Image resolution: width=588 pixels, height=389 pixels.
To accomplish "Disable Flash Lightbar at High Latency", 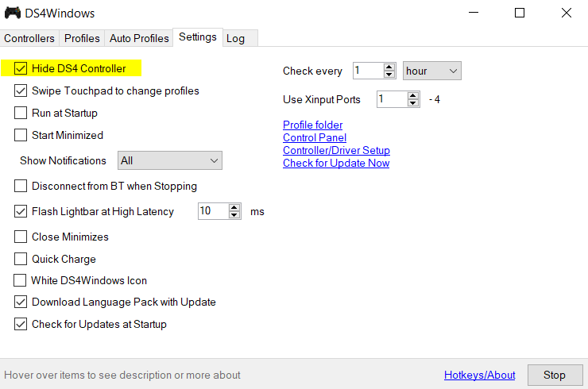I will pyautogui.click(x=21, y=211).
